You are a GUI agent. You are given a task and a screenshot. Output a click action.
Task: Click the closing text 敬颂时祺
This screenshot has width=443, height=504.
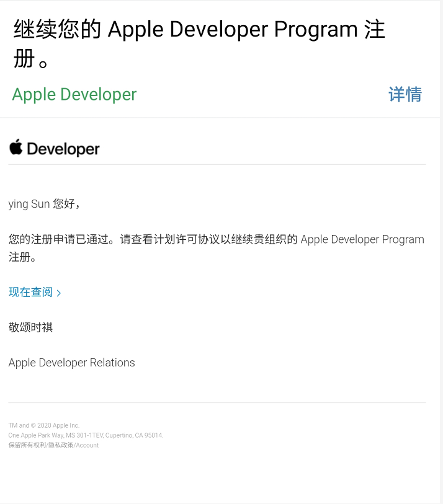[30, 327]
